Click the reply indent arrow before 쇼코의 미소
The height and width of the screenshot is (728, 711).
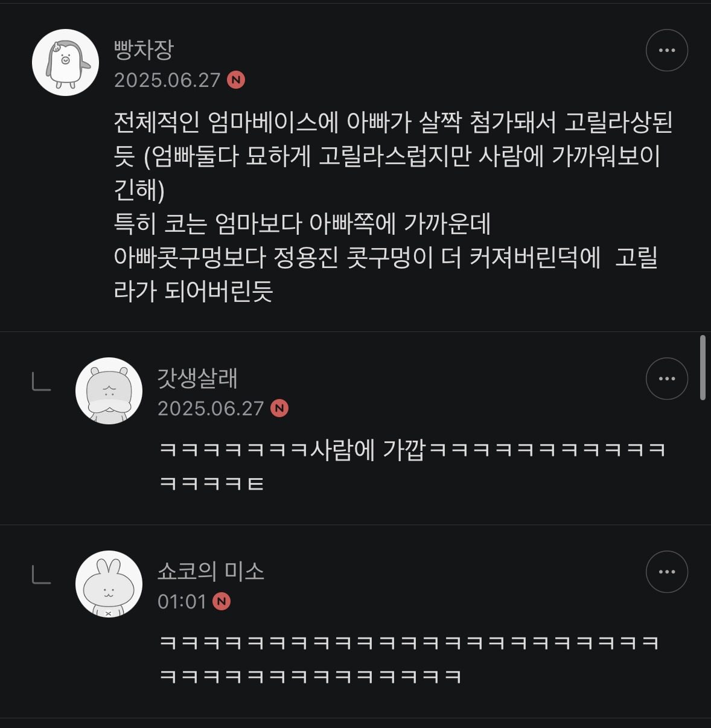point(41,575)
